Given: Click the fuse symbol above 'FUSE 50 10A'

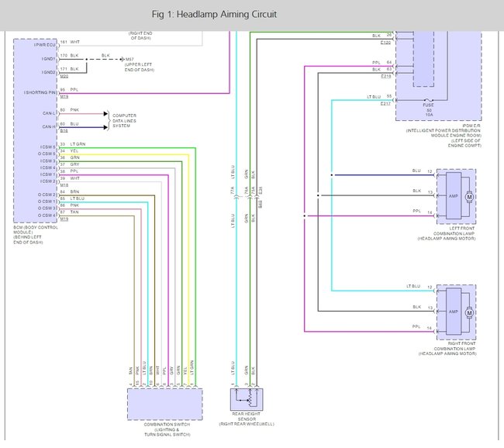Looking at the screenshot, I should click(429, 100).
